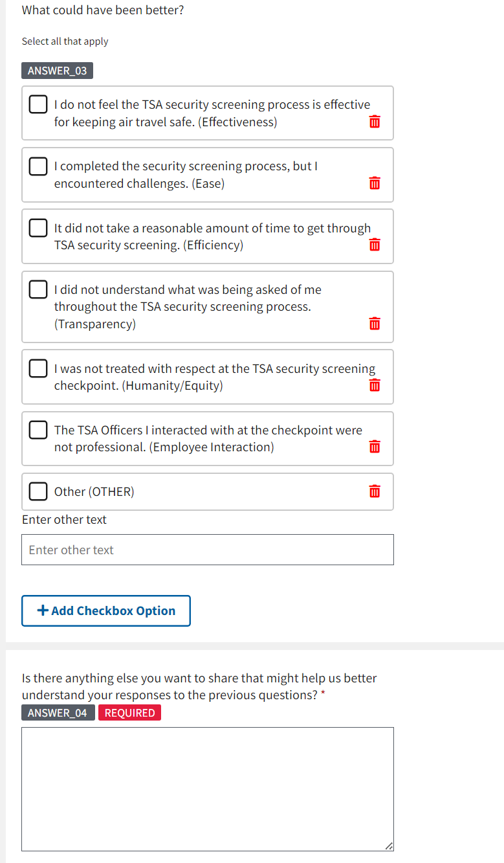Click the resize handle of the text area
Image resolution: width=504 pixels, height=863 pixels.
tap(388, 846)
